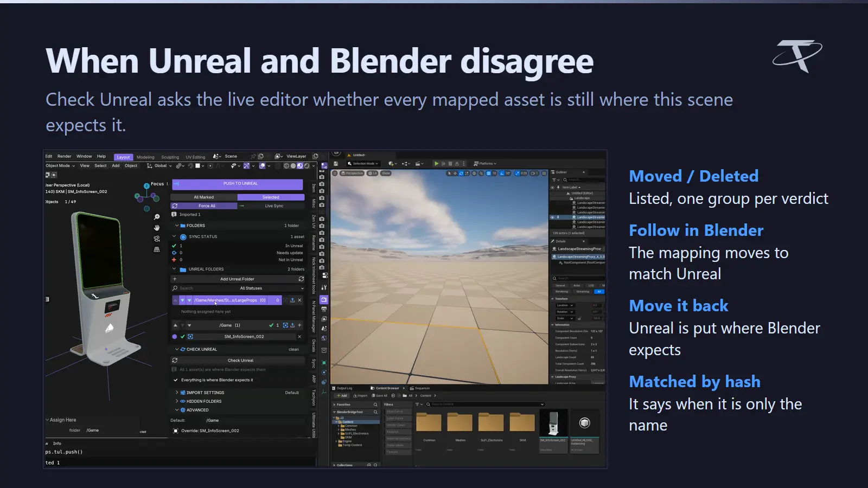Viewport: 868px width, 488px height.
Task: Open Sync sidebar tab
Action: coord(314,363)
